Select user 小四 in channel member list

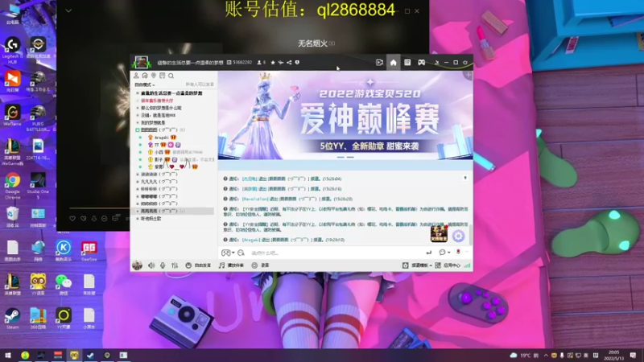tap(159, 152)
